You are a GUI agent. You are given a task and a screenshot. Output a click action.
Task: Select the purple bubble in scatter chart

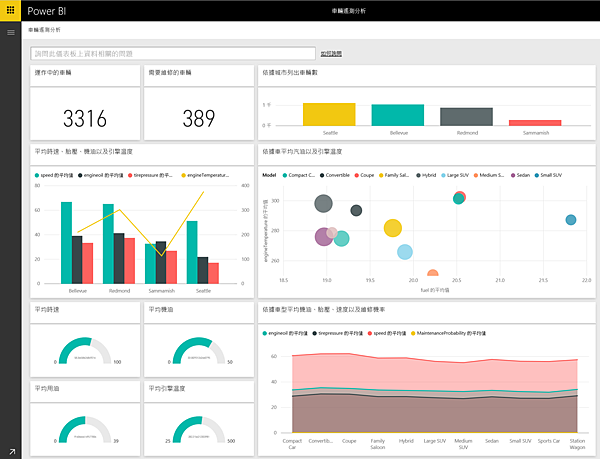[322, 239]
